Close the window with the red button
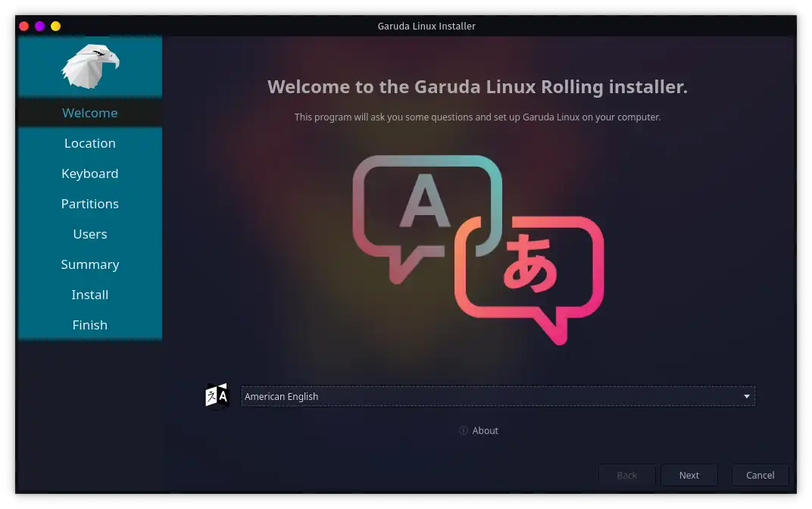This screenshot has height=509, width=812. [x=23, y=26]
